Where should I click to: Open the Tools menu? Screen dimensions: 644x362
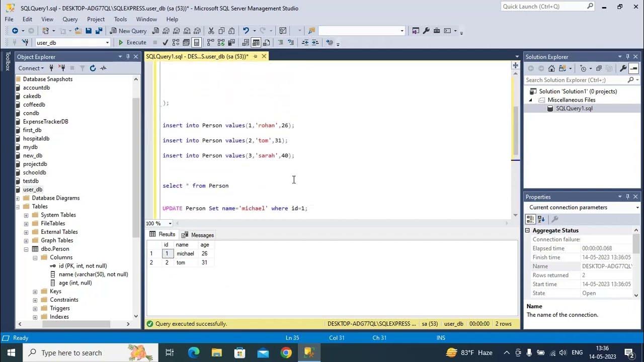coord(120,19)
